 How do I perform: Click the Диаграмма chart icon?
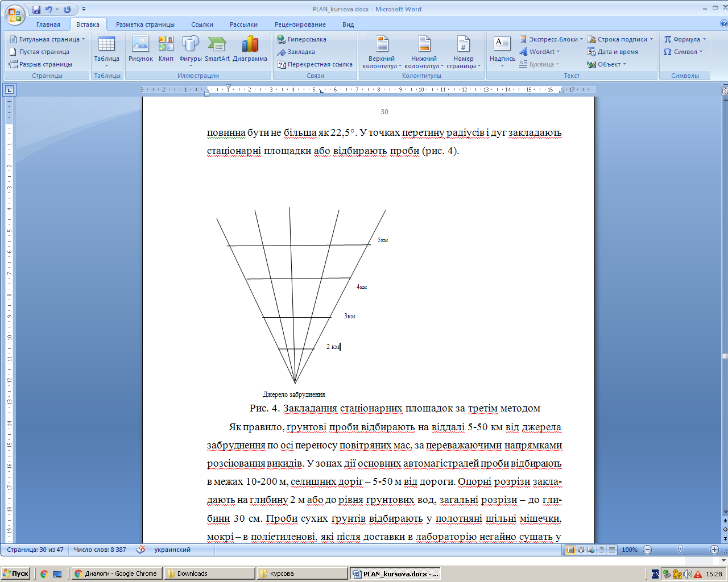(250, 48)
